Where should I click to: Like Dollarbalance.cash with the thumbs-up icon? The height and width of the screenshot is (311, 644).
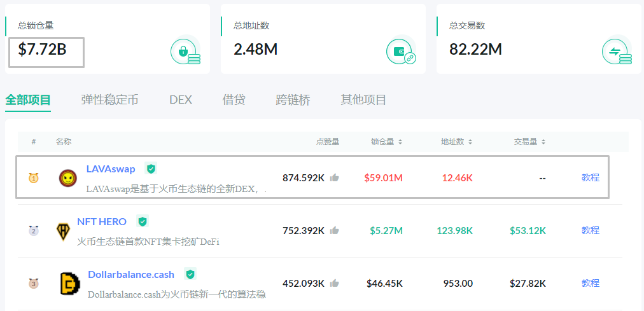[x=335, y=283]
